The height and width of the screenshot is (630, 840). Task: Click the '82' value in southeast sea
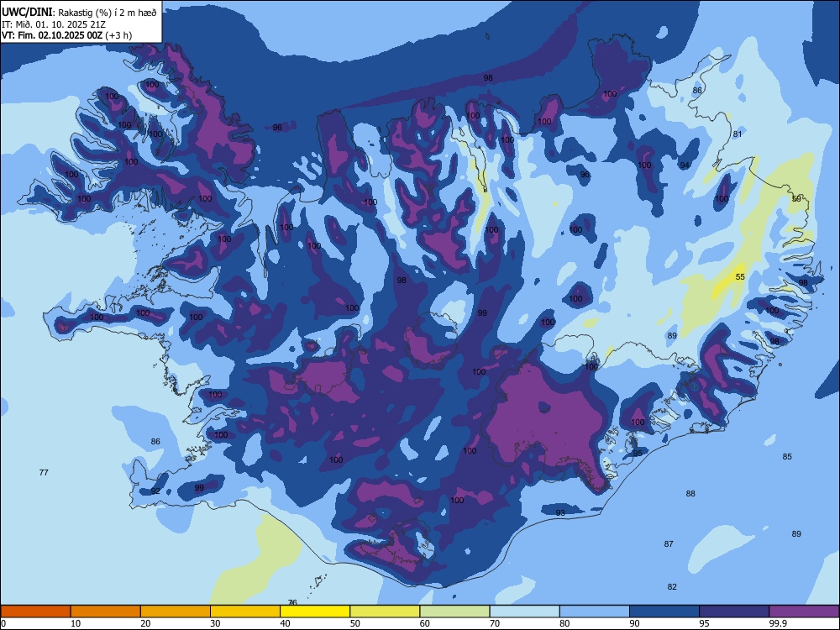point(672,586)
